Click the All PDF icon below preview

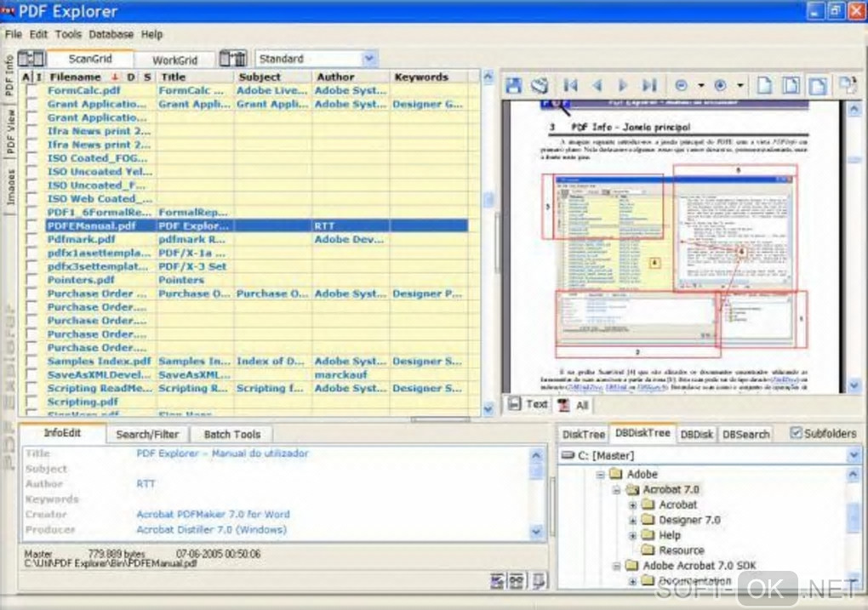coord(563,405)
